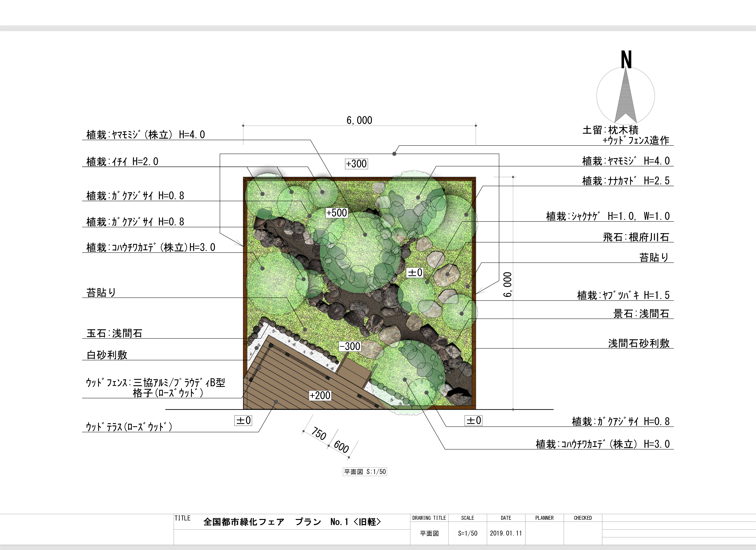
Task: Click the '浅間石砂利敷' label
Action: 639,343
